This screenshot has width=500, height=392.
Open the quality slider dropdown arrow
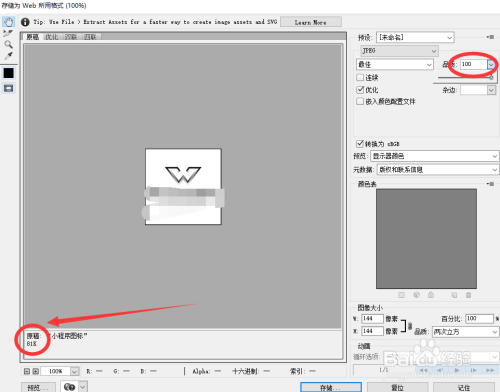point(491,64)
